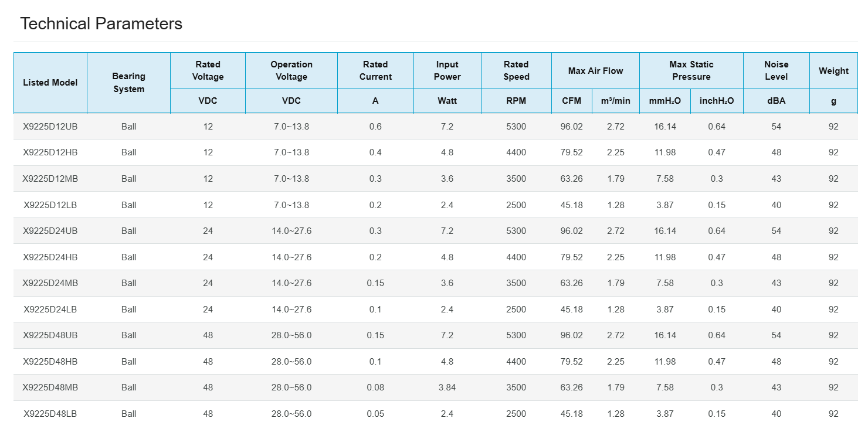Select the 3.84 input power value
The height and width of the screenshot is (425, 868).
(447, 387)
